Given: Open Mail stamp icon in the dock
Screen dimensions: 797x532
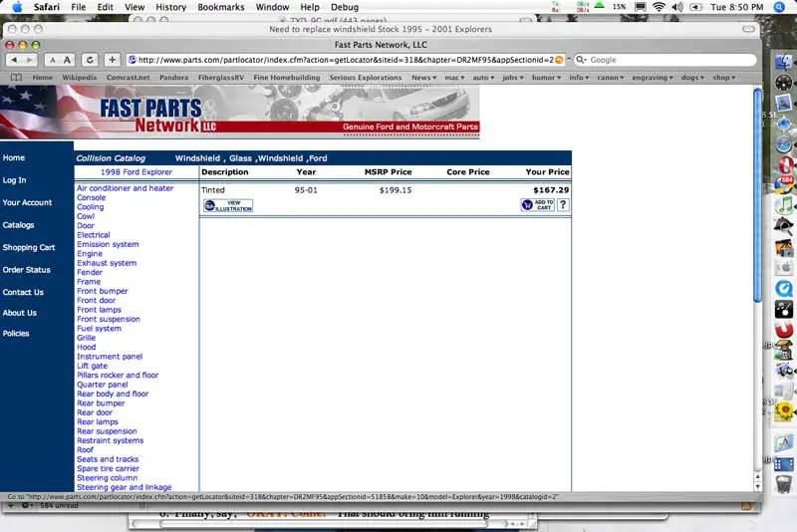Looking at the screenshot, I should 784,103.
